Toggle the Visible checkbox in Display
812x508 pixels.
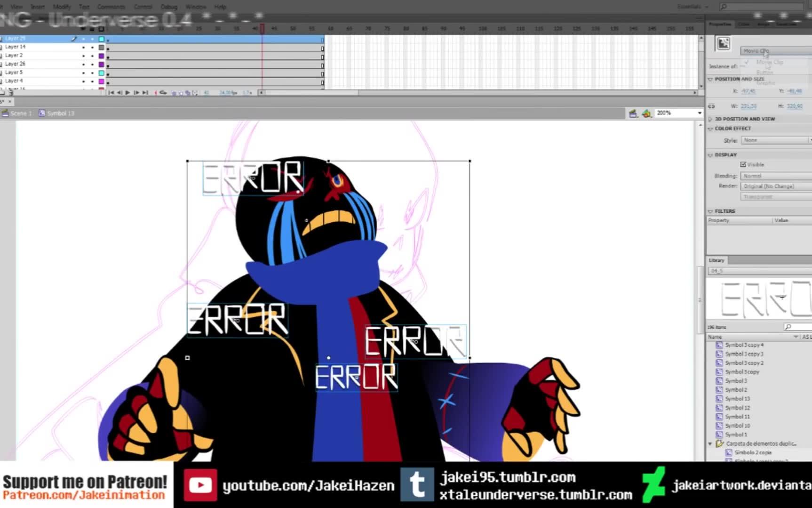click(743, 164)
